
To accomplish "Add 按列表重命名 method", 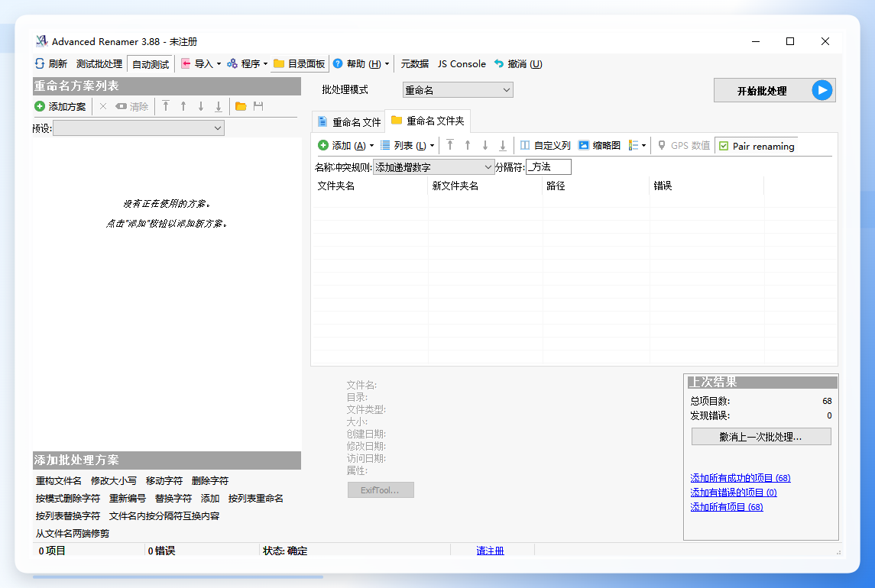I will point(255,499).
